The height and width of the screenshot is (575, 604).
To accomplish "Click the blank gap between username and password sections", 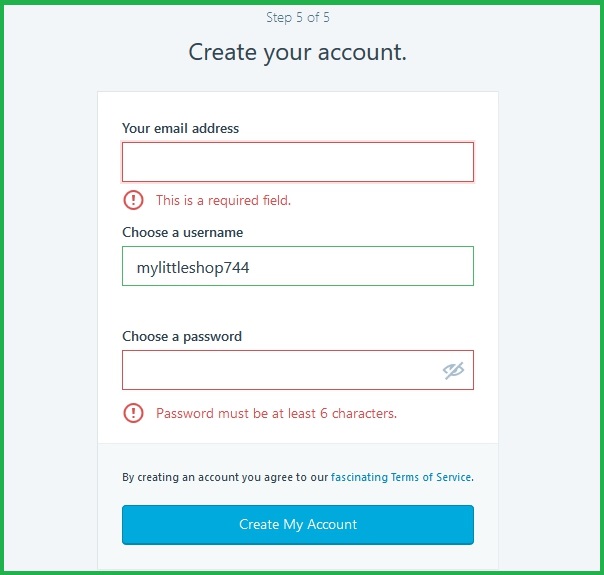I will point(298,307).
